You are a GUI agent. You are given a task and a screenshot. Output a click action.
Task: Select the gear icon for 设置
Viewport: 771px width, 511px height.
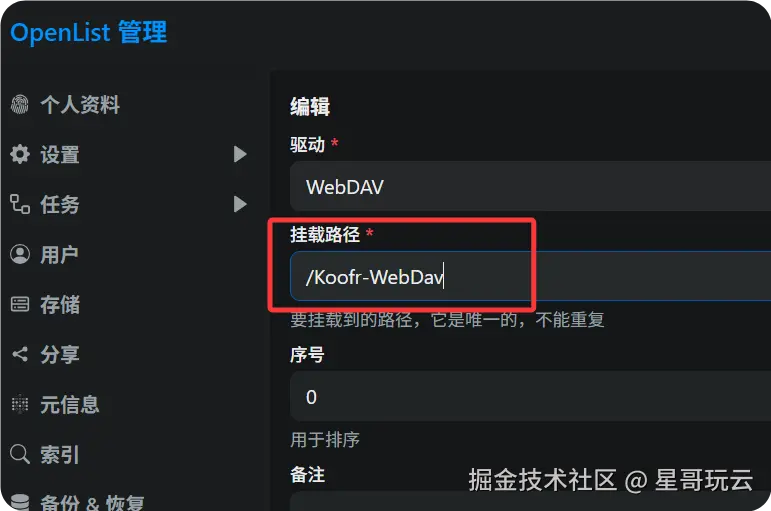pos(20,154)
